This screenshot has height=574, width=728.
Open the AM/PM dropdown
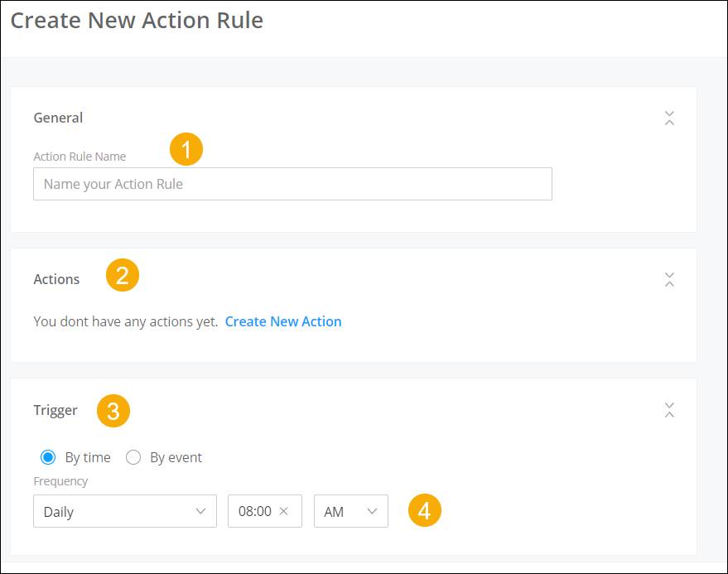click(351, 511)
